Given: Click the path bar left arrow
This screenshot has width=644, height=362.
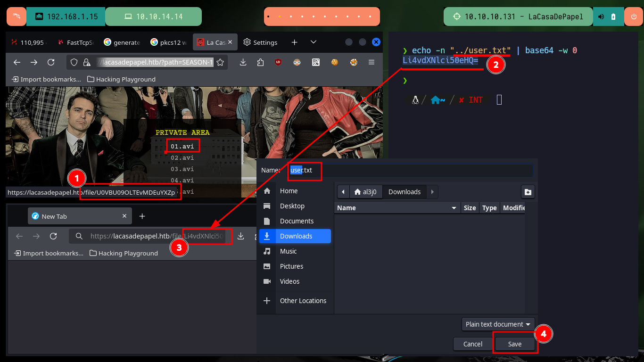Looking at the screenshot, I should pos(343,192).
